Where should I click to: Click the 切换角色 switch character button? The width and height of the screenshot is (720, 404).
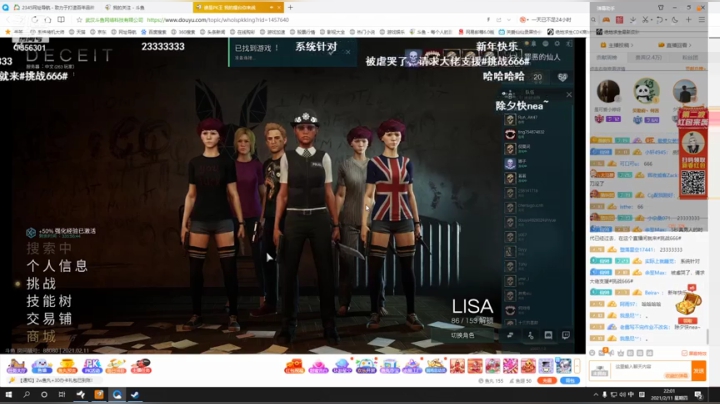tap(462, 335)
